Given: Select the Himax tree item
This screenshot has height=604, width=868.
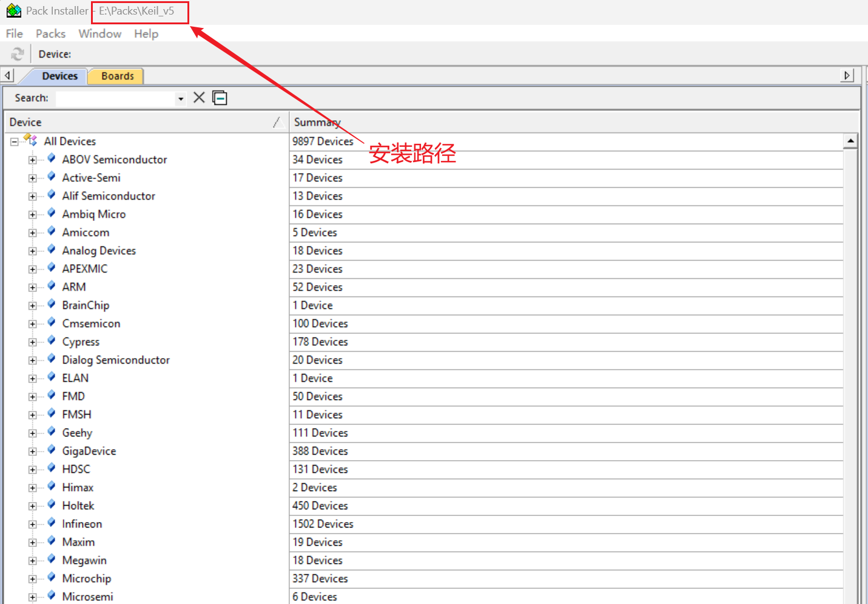Looking at the screenshot, I should point(78,487).
